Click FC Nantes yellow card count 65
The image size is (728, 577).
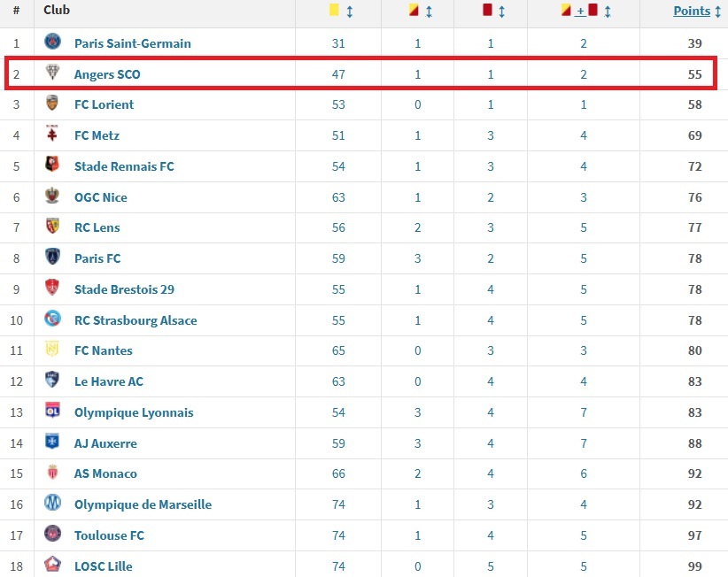click(338, 350)
